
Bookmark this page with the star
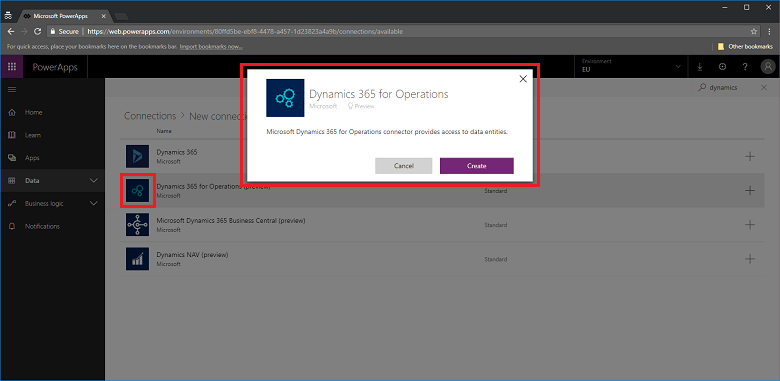click(x=754, y=31)
